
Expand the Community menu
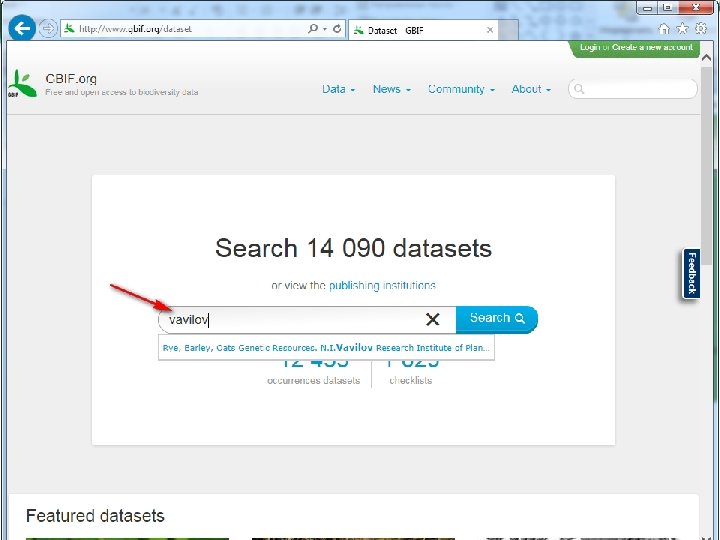[x=461, y=89]
